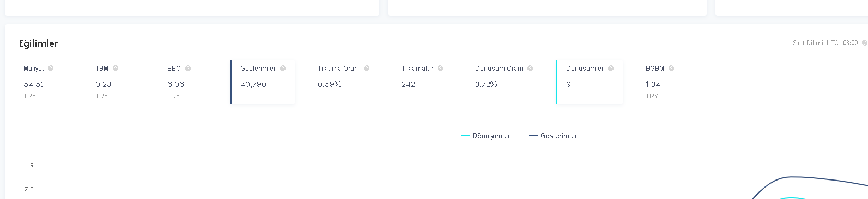This screenshot has height=199, width=868.
Task: Click help icon beside Tıklamalar
Action: click(x=440, y=69)
